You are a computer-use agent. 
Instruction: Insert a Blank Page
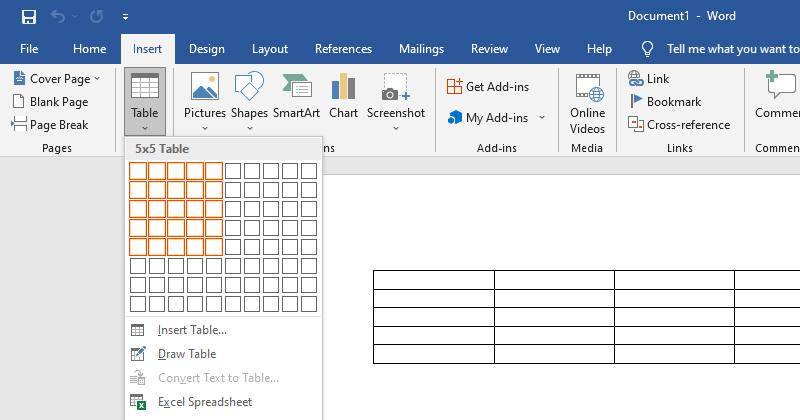coord(50,102)
